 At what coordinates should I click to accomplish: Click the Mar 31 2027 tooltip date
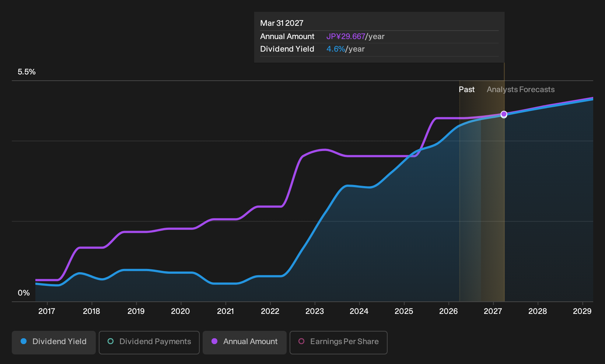(282, 23)
